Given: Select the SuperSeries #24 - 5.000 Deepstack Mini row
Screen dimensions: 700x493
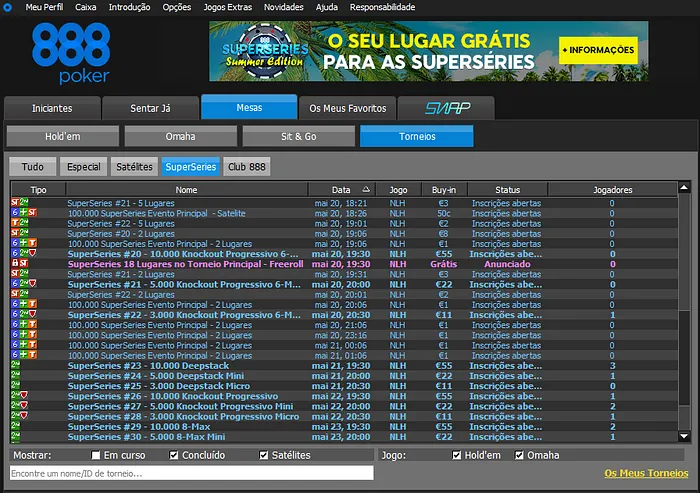Looking at the screenshot, I should coord(344,376).
